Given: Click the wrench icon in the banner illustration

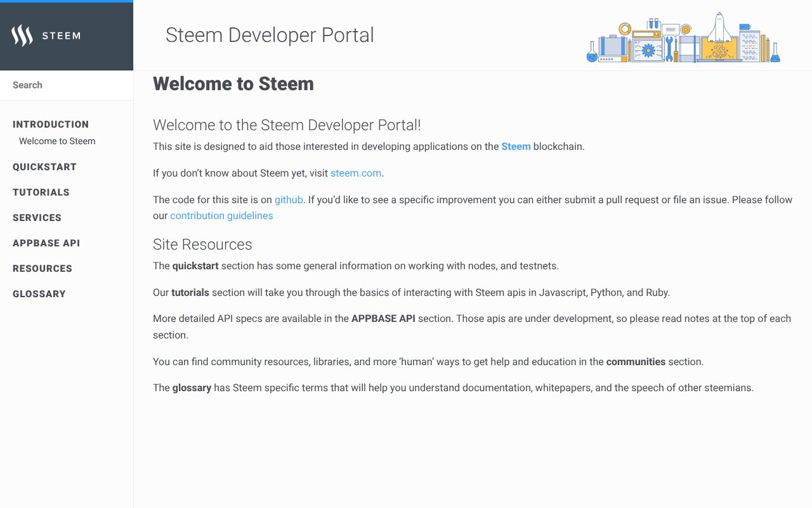Looking at the screenshot, I should click(x=669, y=49).
